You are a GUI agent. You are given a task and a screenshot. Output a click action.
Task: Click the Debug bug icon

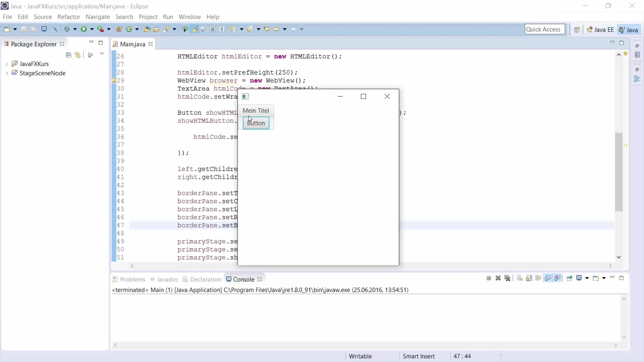click(x=67, y=29)
